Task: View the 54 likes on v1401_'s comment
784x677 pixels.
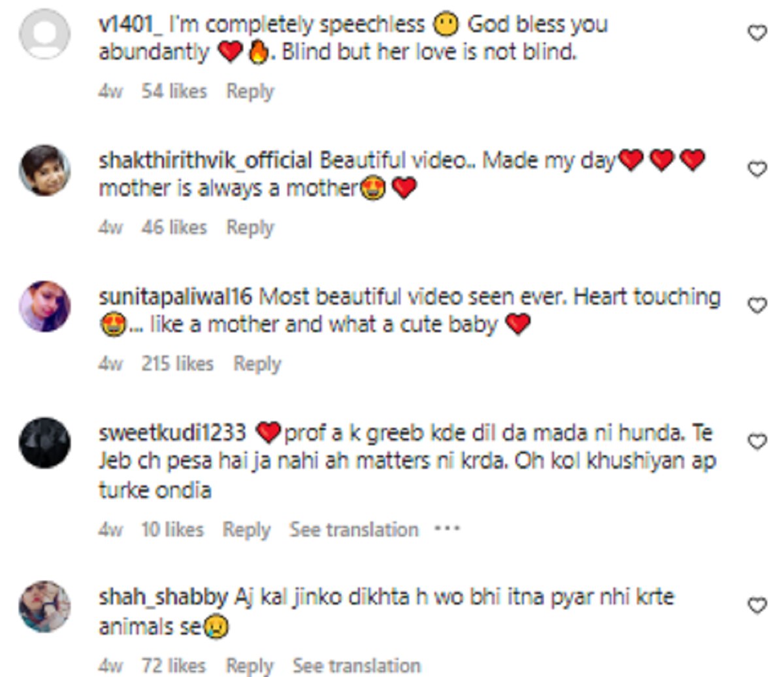Action: 174,91
